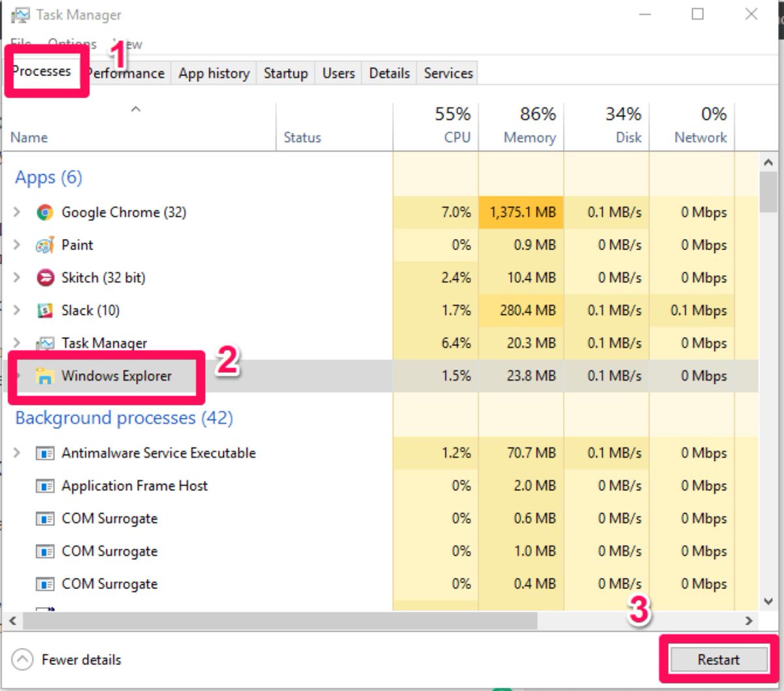Click the Skitch app icon
The image size is (784, 691).
click(44, 278)
